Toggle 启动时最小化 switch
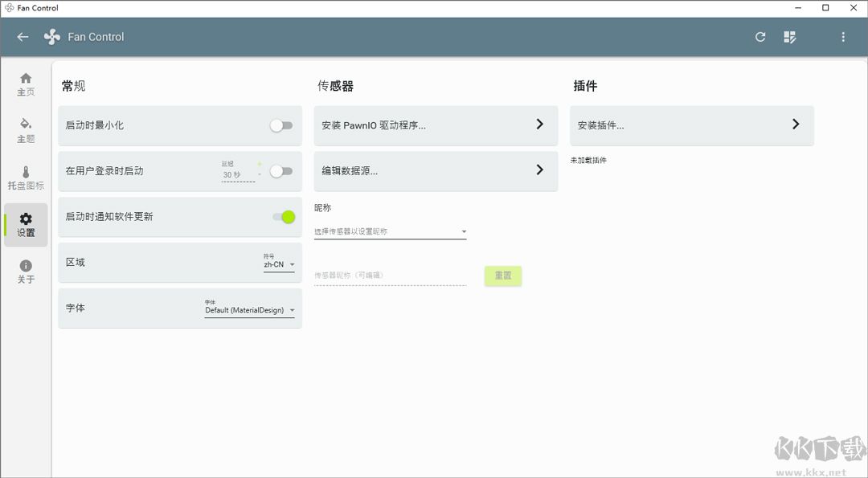This screenshot has height=478, width=868. 281,125
